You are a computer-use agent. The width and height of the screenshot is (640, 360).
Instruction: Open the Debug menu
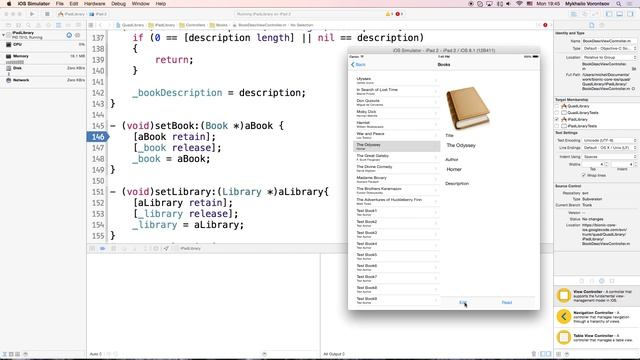coord(118,4)
